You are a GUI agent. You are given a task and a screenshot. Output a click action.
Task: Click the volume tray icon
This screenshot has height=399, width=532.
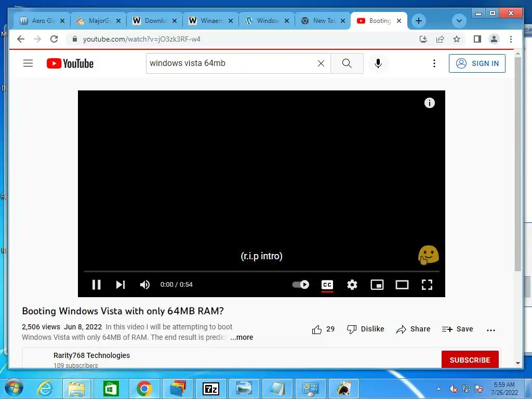click(x=453, y=389)
